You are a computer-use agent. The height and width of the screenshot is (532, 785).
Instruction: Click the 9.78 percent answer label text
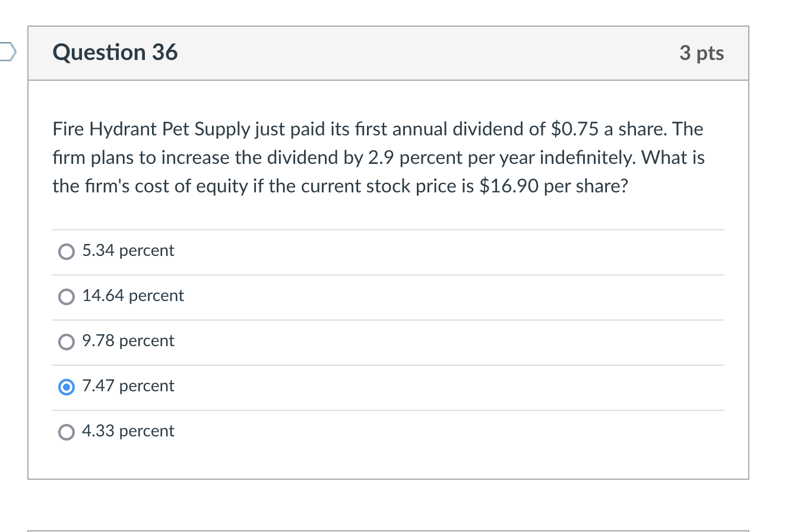coord(128,341)
